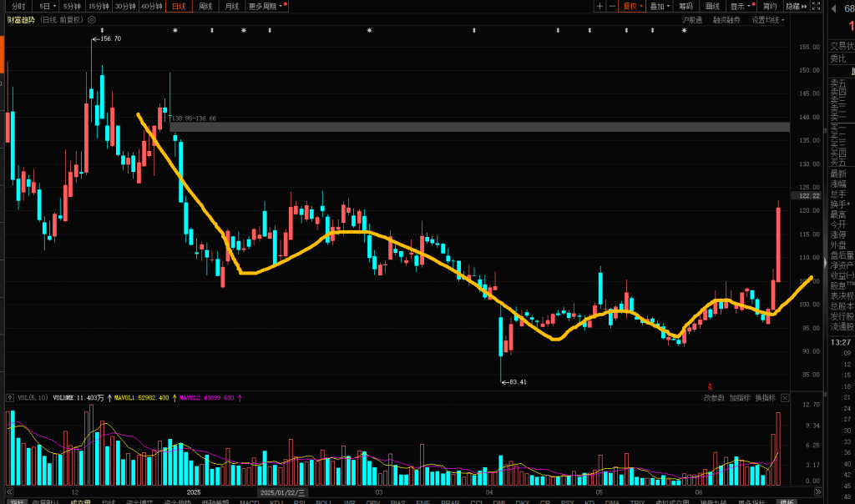This screenshot has width=855, height=504.
Task: Click the VOLUME 11.403万 readout
Action: point(78,398)
